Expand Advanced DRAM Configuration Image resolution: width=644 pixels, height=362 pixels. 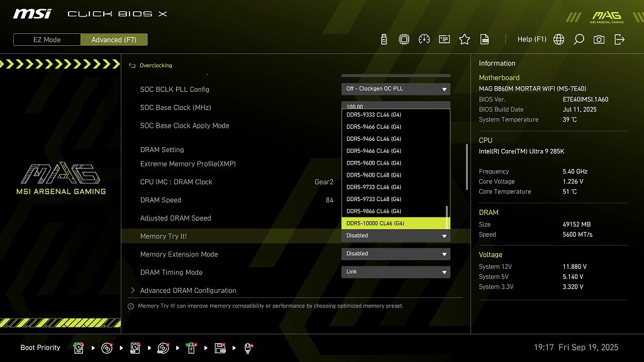[188, 290]
